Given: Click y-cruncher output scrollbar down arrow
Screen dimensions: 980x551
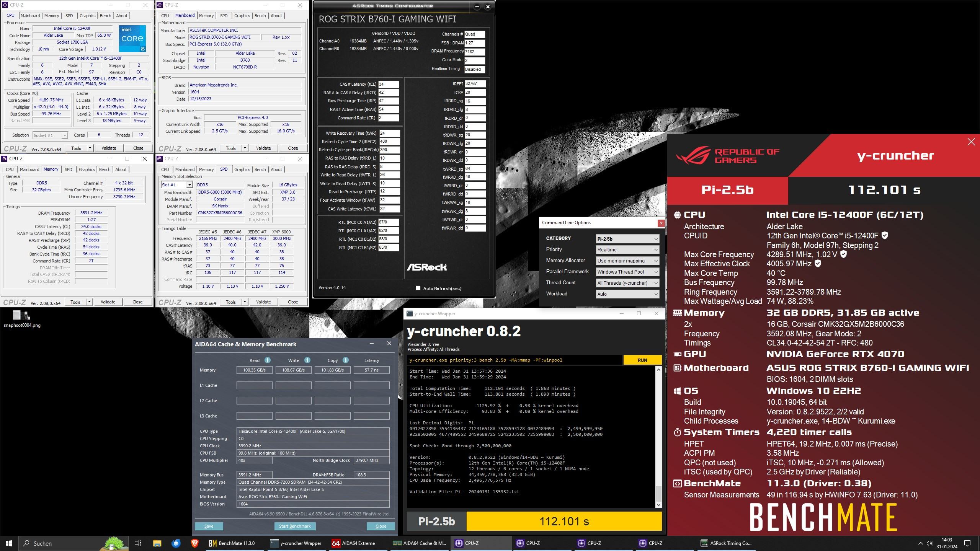Looking at the screenshot, I should (658, 505).
